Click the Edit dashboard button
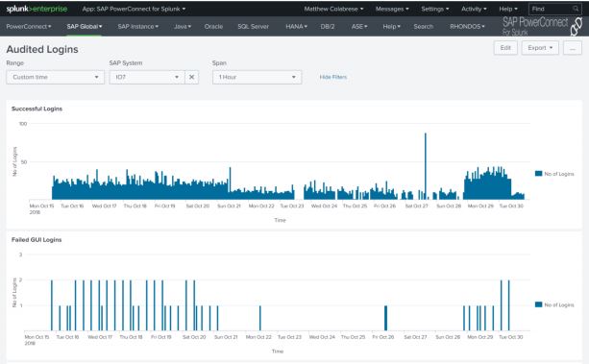 [505, 48]
